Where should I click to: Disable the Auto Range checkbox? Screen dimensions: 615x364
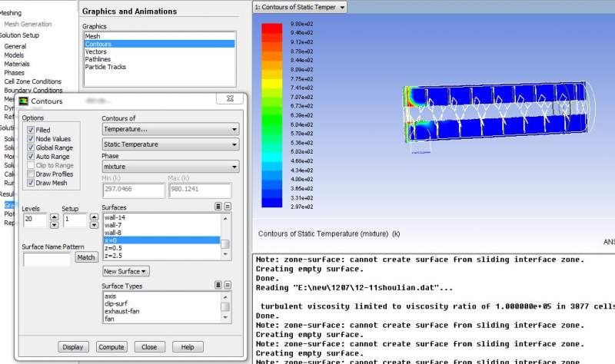pyautogui.click(x=31, y=157)
